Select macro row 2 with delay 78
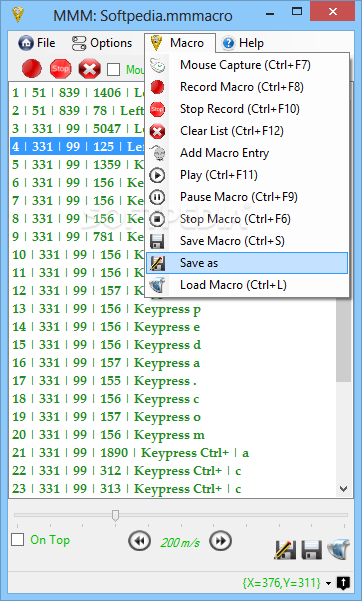Viewport: 362px width, 601px height. tap(77, 111)
